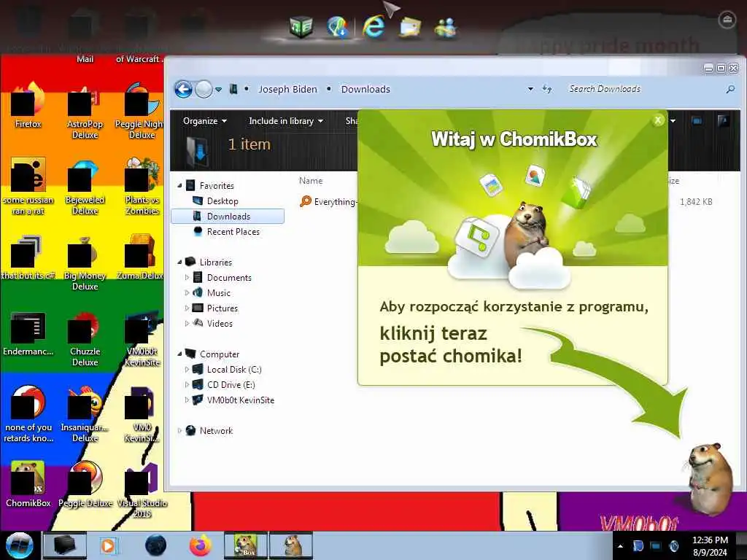Click the Internet Explorer icon in the top dock
747x560 pixels.
point(373,26)
